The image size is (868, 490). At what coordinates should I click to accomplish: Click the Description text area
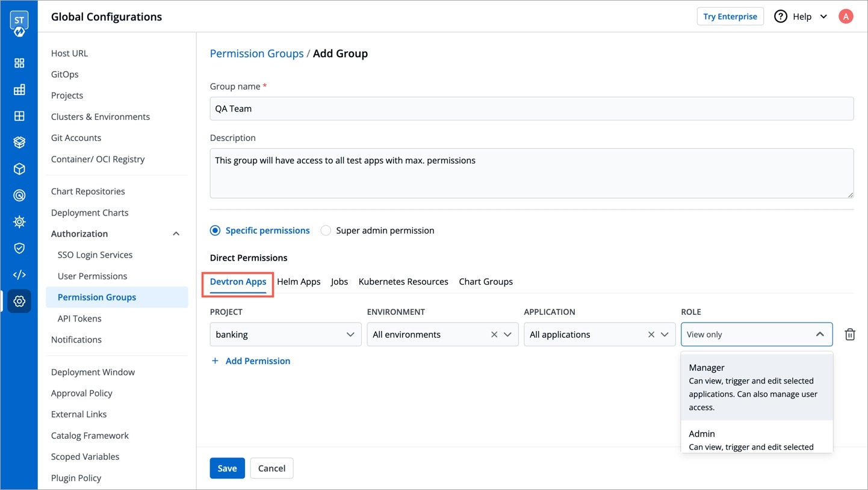coord(532,173)
